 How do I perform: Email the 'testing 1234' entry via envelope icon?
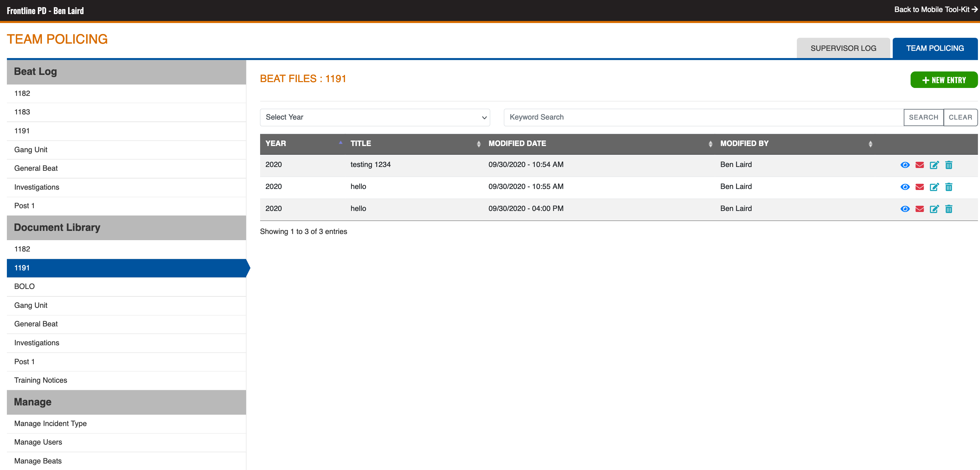[x=919, y=165]
